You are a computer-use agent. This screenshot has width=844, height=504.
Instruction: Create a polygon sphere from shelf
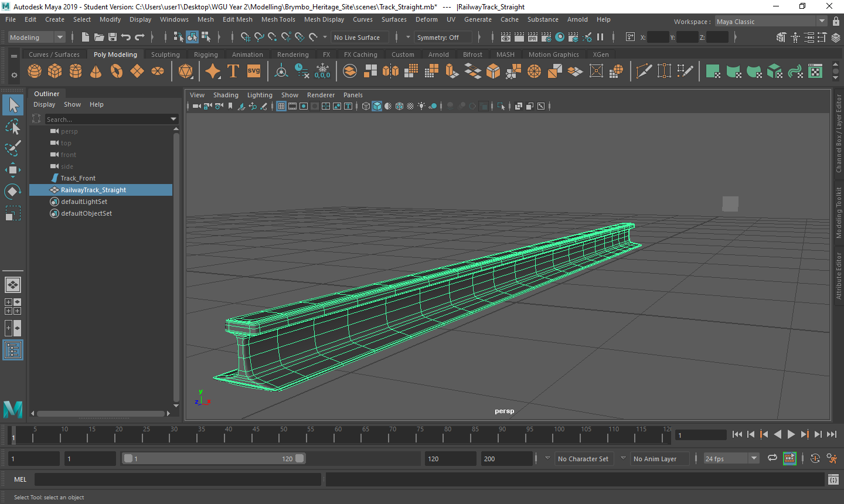tap(35, 71)
